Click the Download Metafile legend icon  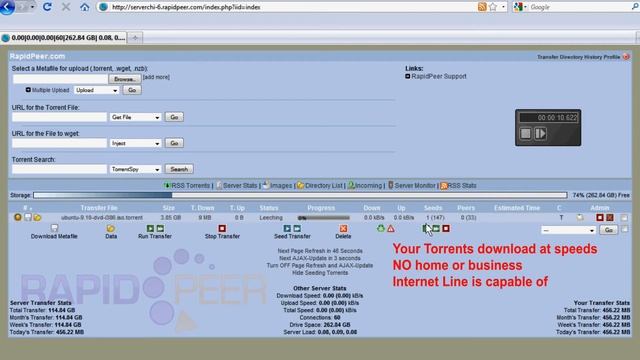54,228
